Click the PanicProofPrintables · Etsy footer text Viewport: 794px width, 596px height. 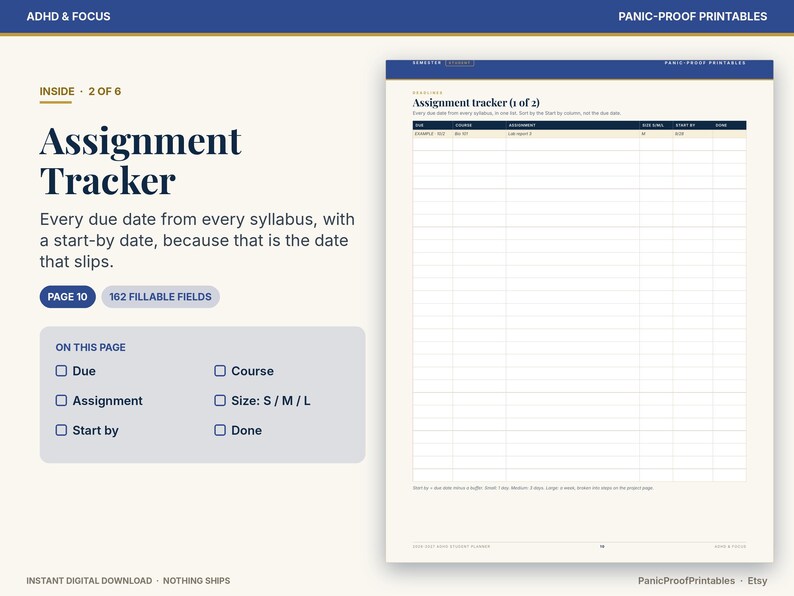point(702,581)
